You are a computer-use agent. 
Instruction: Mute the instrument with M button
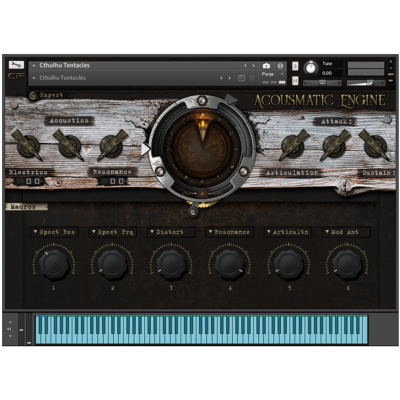coord(295,81)
